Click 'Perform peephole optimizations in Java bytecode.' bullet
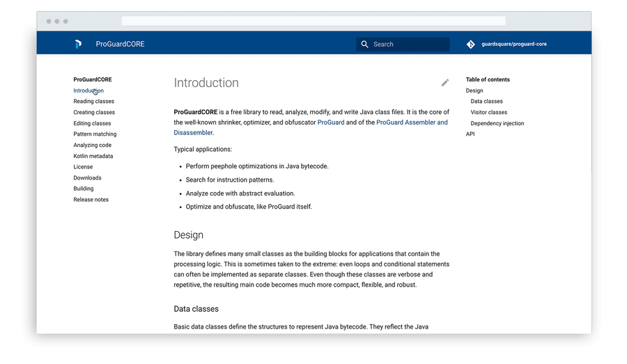 [x=257, y=166]
